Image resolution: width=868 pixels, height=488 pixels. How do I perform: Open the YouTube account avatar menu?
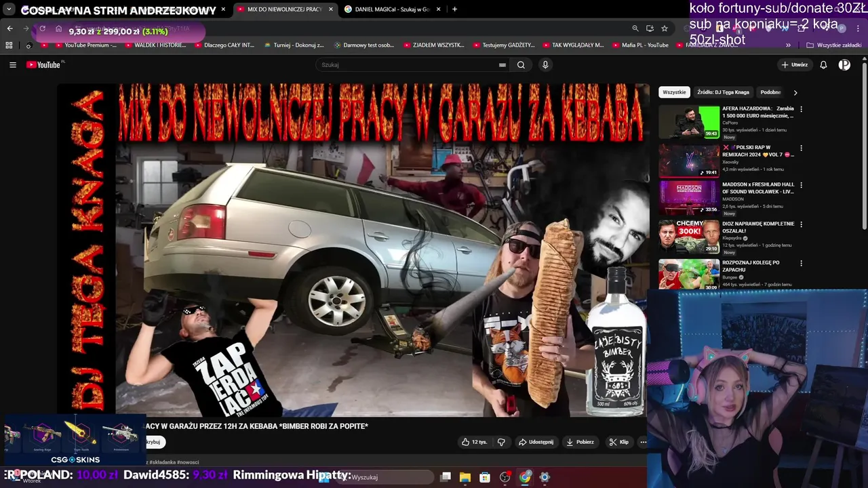(844, 65)
